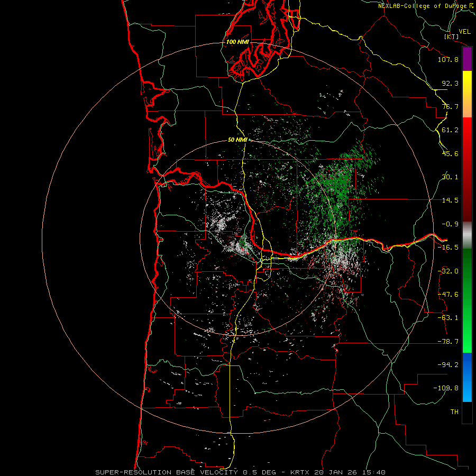Click the [KT] units label
The height and width of the screenshot is (476, 476).
pyautogui.click(x=452, y=36)
